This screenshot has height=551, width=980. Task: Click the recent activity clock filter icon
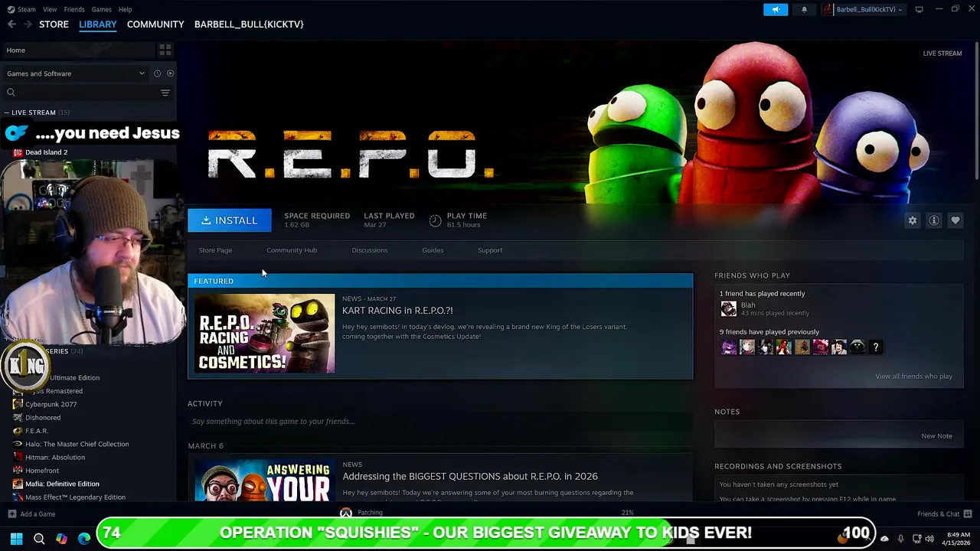(157, 73)
